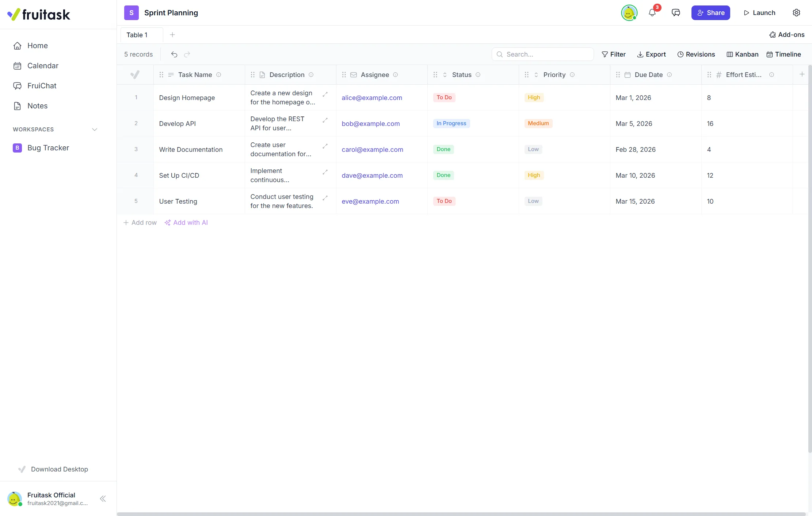Open Notes in sidebar

coord(30,106)
